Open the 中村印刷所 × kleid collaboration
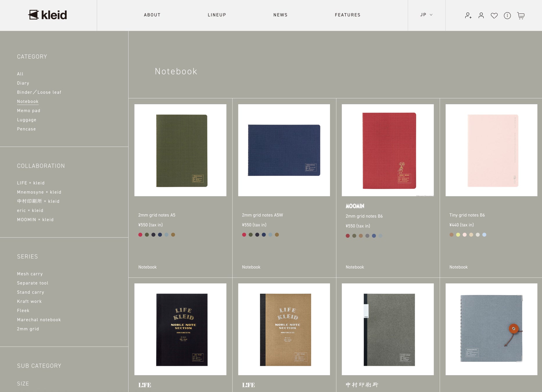 (x=38, y=201)
